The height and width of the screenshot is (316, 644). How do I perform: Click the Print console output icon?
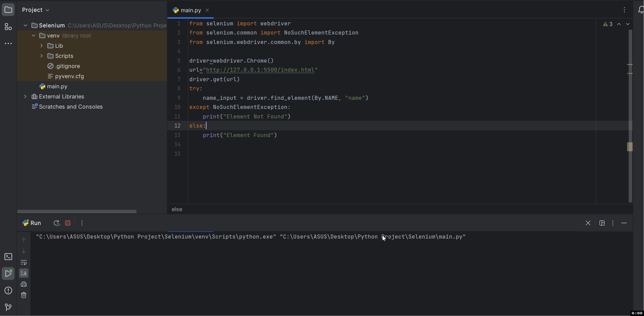[24, 284]
